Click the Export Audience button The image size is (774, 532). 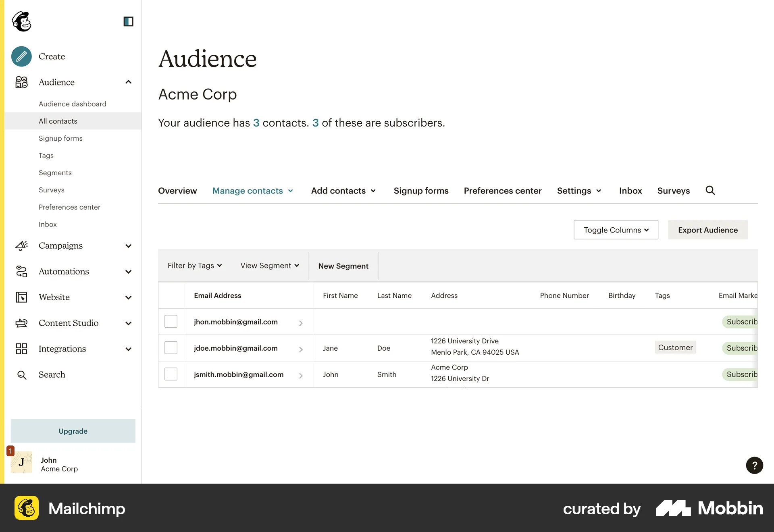click(707, 230)
